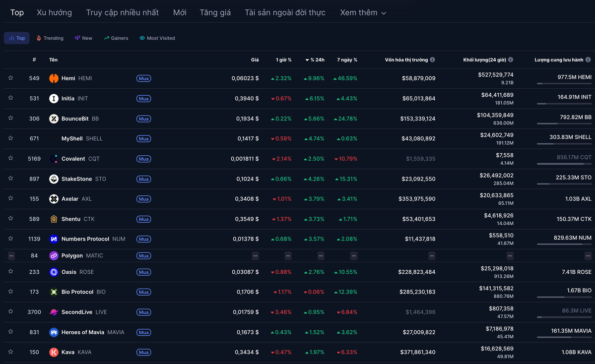Click info icon beside Khối lượng(24 giờ)
This screenshot has height=364, width=595.
tap(511, 60)
